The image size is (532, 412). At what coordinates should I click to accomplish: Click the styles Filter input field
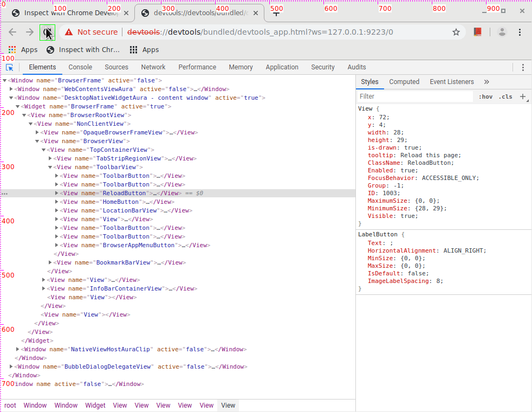tap(414, 96)
